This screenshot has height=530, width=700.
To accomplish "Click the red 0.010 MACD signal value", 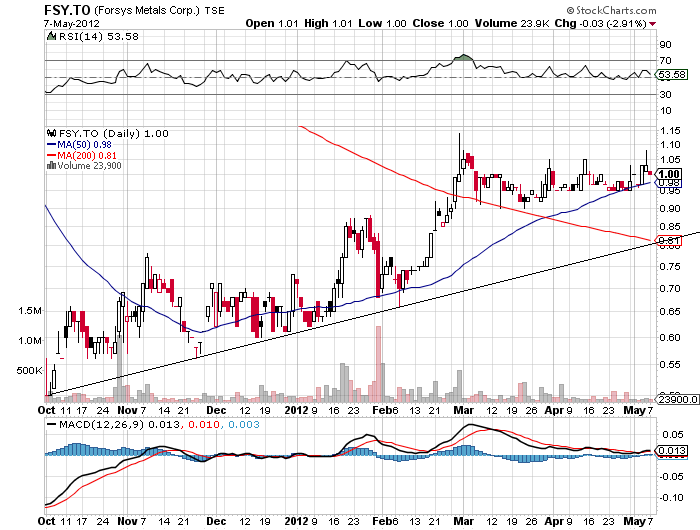I will [204, 425].
